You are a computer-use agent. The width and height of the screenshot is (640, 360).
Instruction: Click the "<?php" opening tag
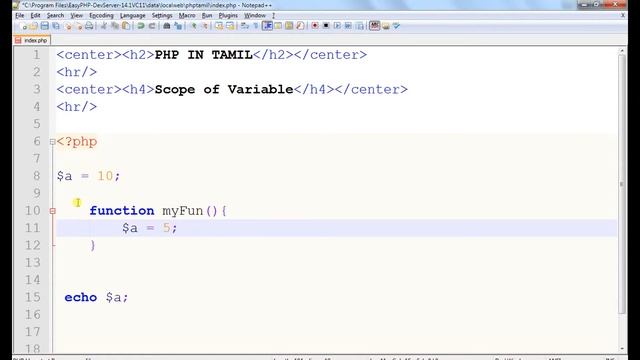[x=77, y=142]
